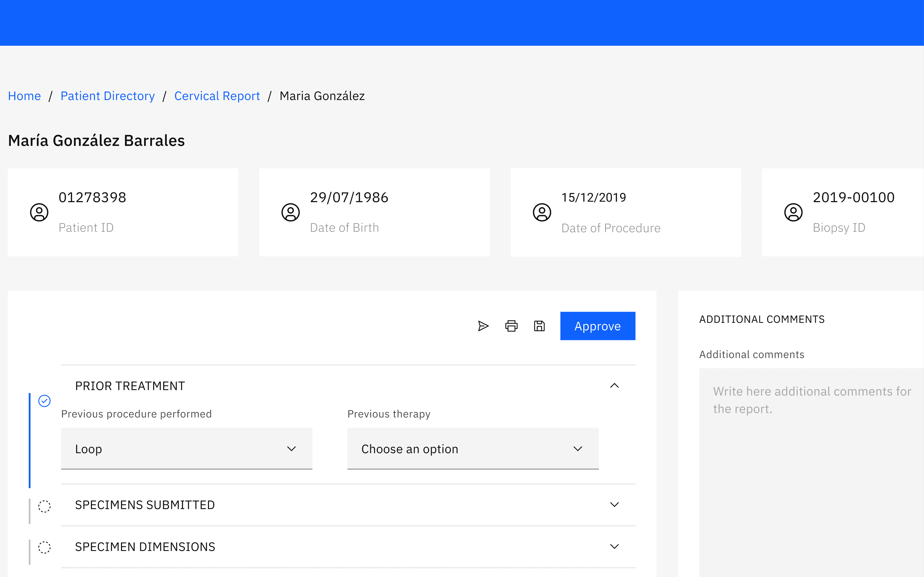This screenshot has height=577, width=924.
Task: Click the birth date 29/07/1986
Action: pyautogui.click(x=349, y=197)
